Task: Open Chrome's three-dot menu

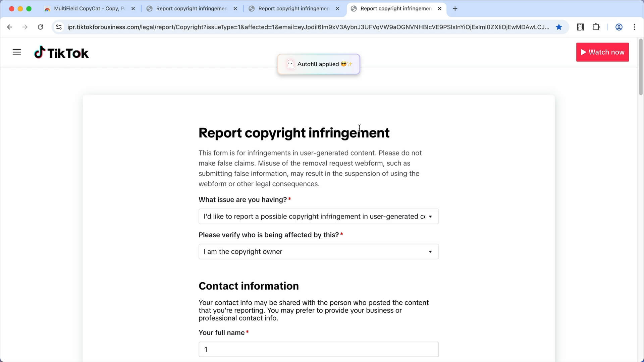Action: (x=635, y=27)
